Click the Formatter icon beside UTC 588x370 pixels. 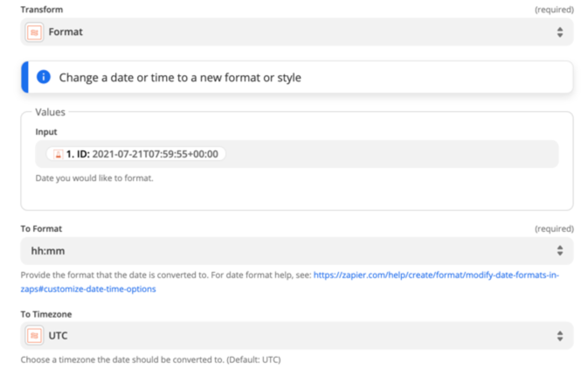[x=35, y=336]
